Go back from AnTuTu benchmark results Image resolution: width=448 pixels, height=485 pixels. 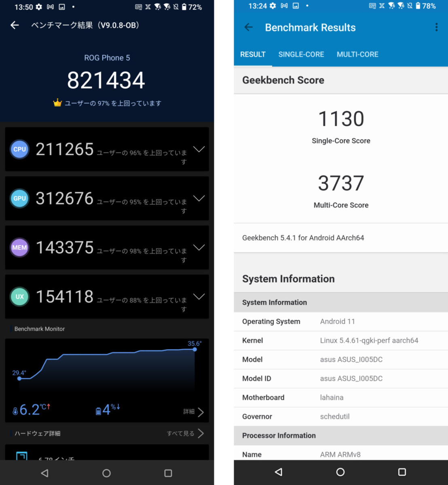(x=15, y=25)
